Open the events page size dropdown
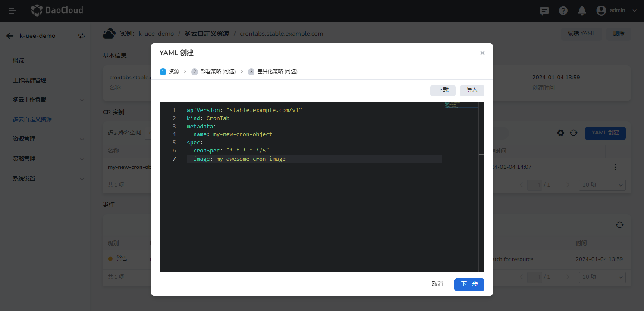The image size is (644, 311). 602,277
